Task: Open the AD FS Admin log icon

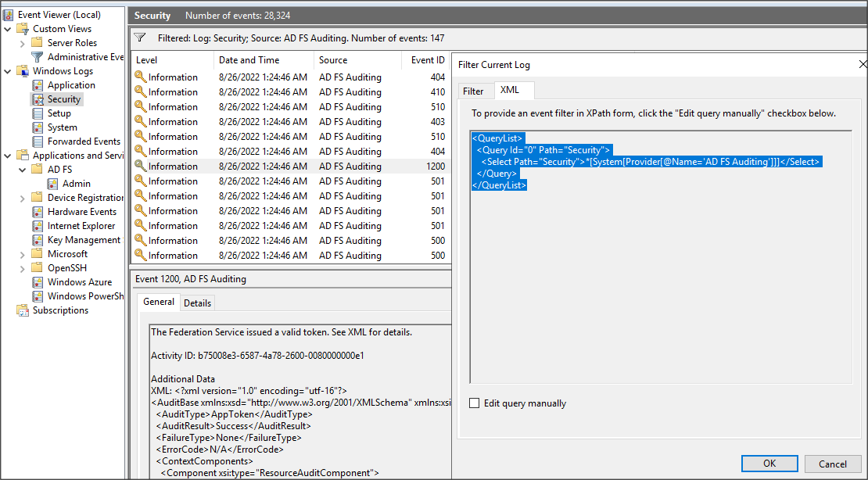Action: (52, 184)
